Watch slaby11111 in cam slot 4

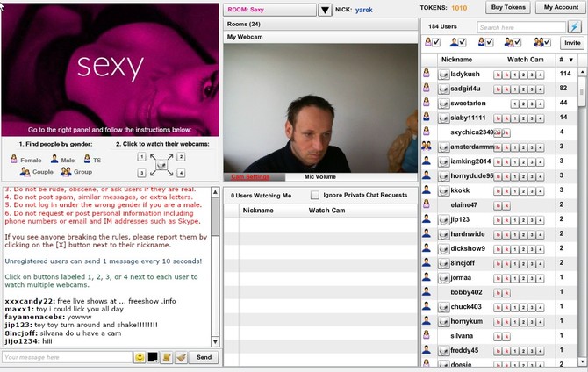[541, 118]
